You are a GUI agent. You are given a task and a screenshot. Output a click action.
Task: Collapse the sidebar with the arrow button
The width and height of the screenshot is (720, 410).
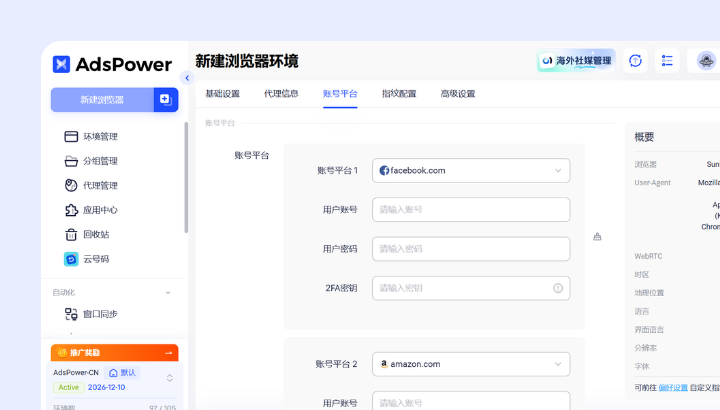click(x=187, y=78)
